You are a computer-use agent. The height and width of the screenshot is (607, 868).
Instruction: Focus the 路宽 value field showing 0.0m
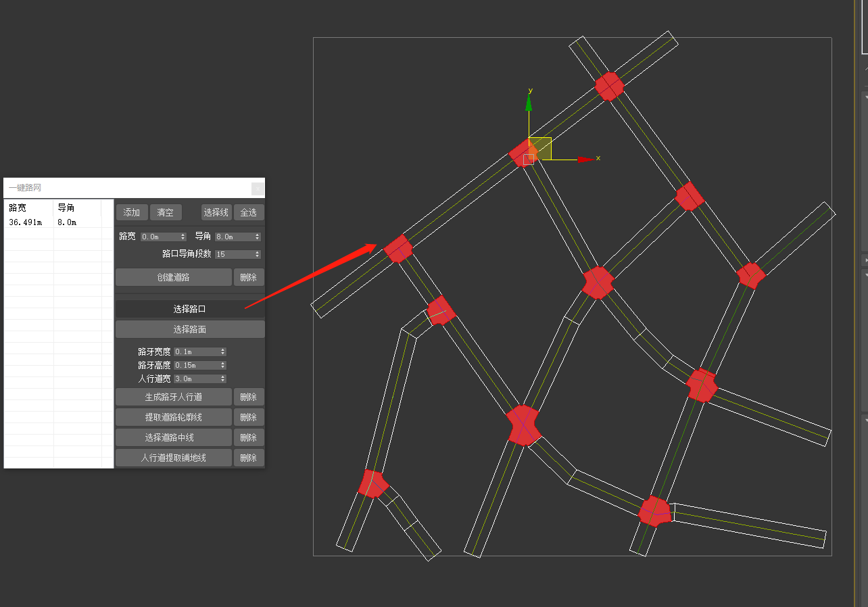click(x=160, y=237)
